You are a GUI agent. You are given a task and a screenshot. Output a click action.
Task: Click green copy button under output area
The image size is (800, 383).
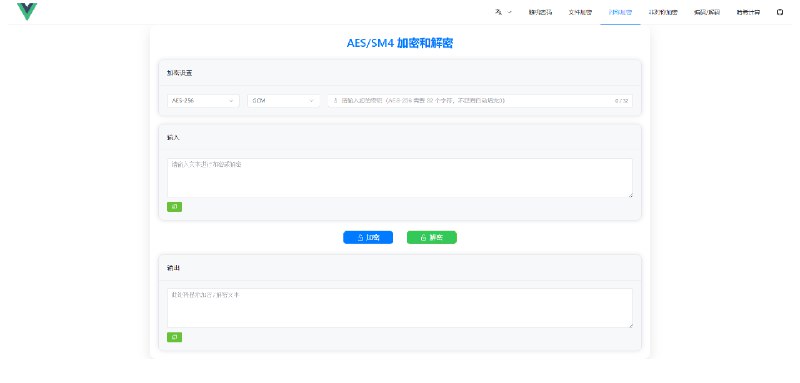point(174,337)
